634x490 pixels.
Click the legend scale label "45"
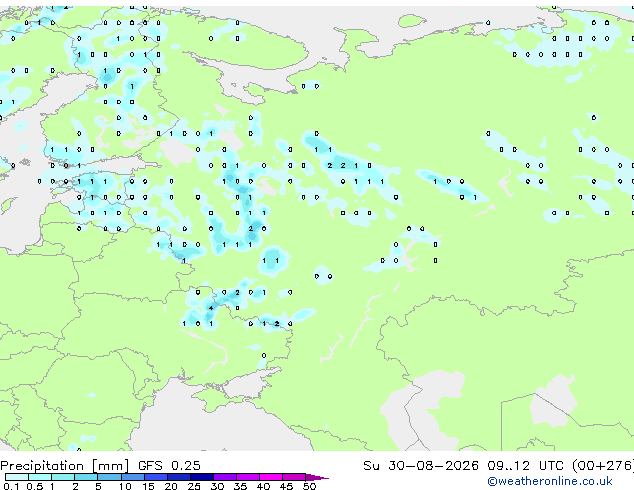pos(286,486)
